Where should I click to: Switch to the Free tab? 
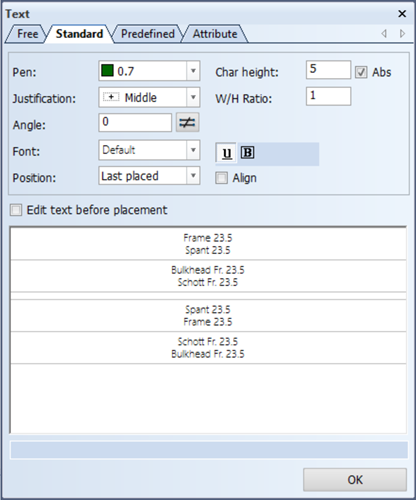pos(27,34)
